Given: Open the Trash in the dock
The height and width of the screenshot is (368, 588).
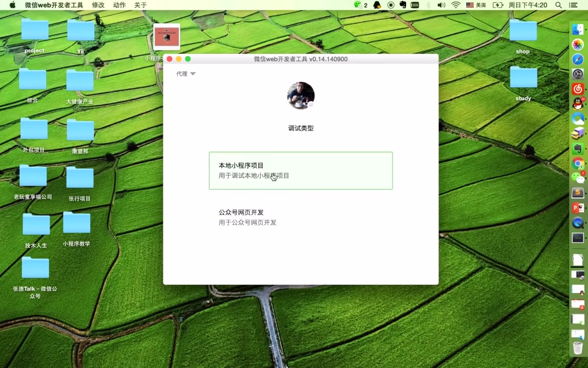Looking at the screenshot, I should point(578,348).
